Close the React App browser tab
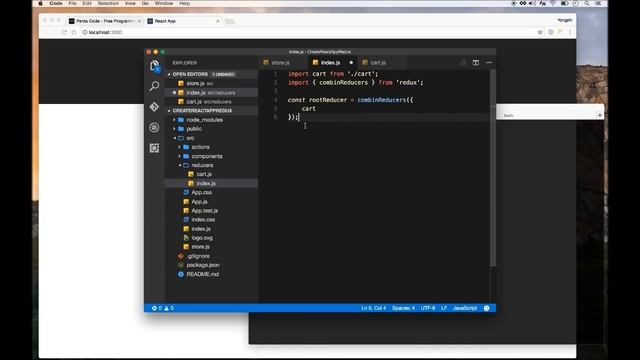 click(218, 21)
